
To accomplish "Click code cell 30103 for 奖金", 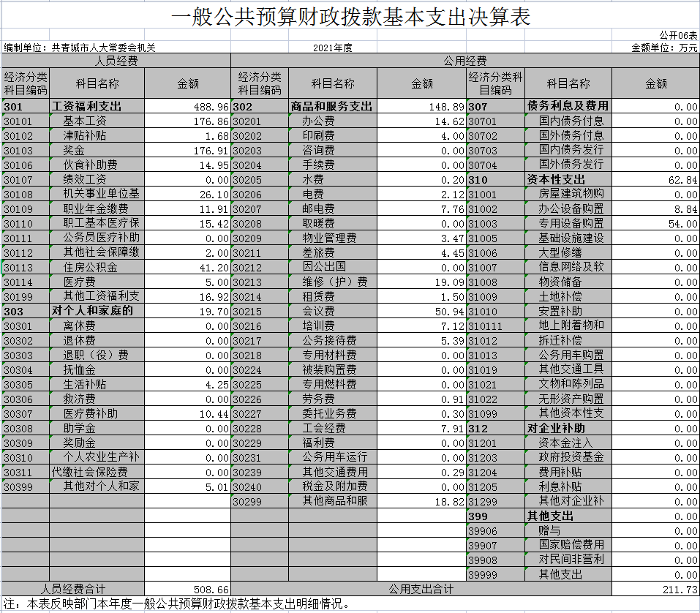I will 26,150.
